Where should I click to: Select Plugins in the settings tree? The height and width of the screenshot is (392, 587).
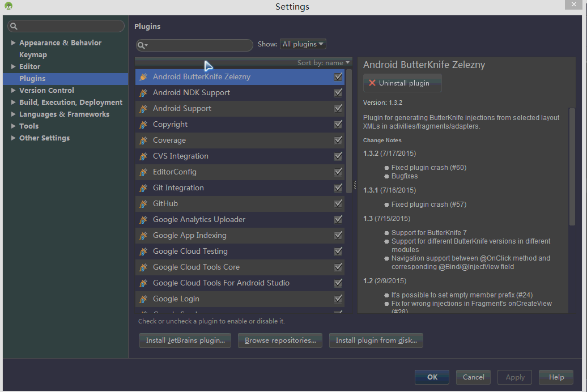pos(66,79)
